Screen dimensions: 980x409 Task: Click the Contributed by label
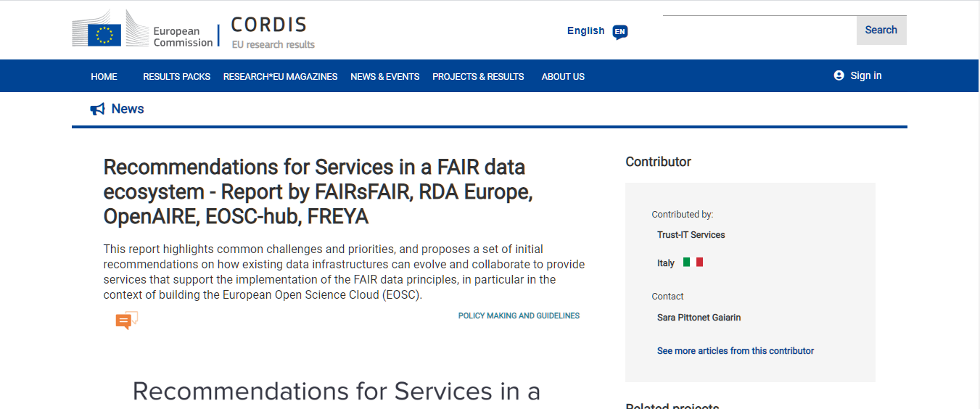(683, 214)
